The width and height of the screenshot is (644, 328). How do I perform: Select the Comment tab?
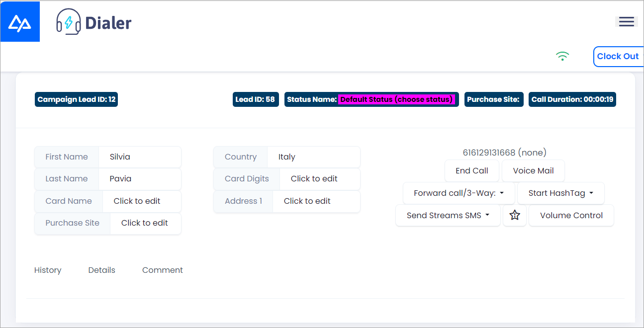pyautogui.click(x=162, y=270)
